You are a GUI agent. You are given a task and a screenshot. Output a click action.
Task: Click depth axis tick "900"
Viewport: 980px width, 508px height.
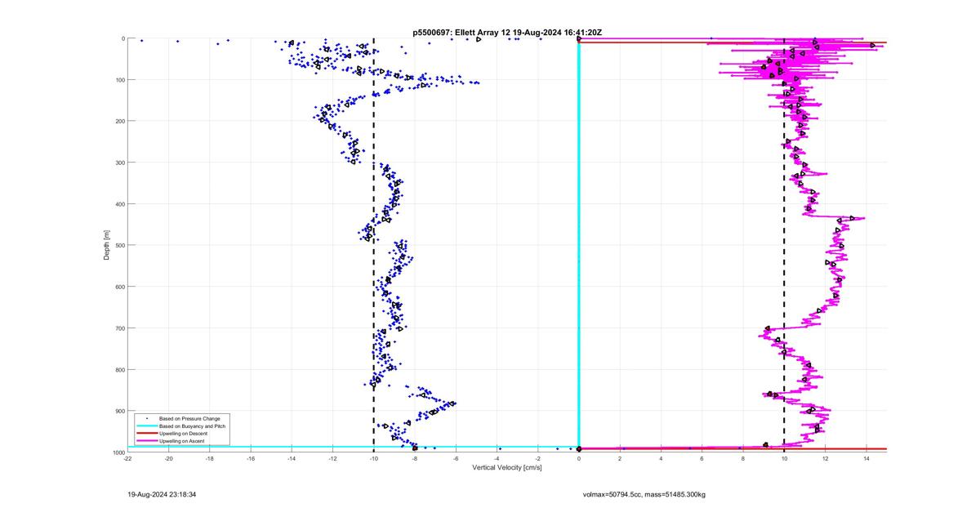(x=119, y=411)
